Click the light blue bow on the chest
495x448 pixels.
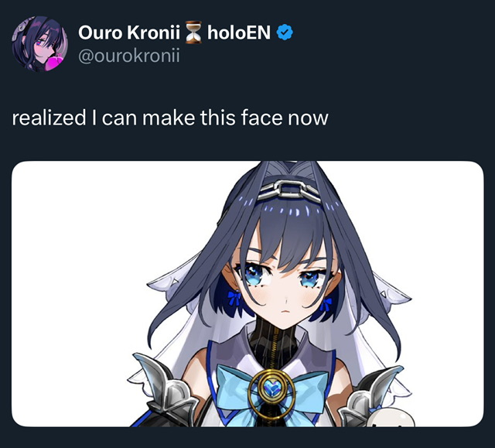coord(271,393)
